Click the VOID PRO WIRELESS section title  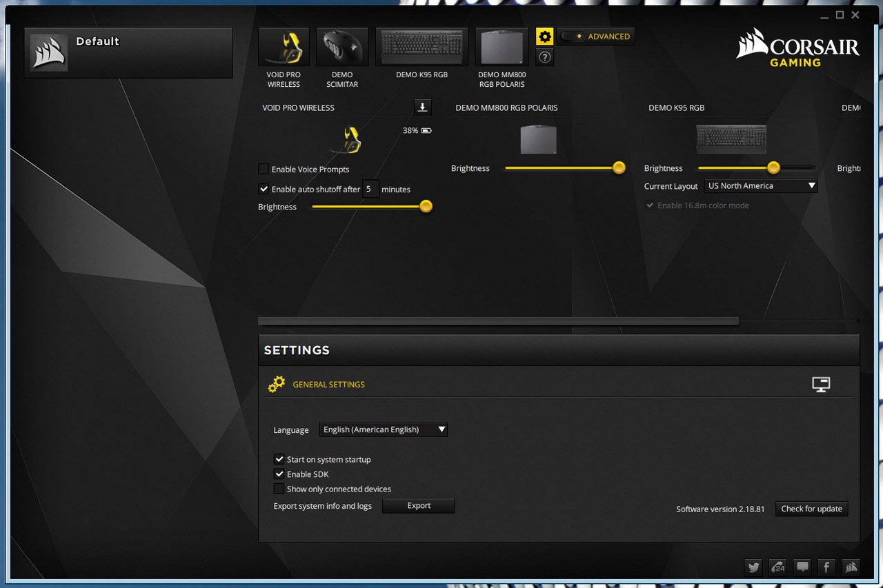298,108
